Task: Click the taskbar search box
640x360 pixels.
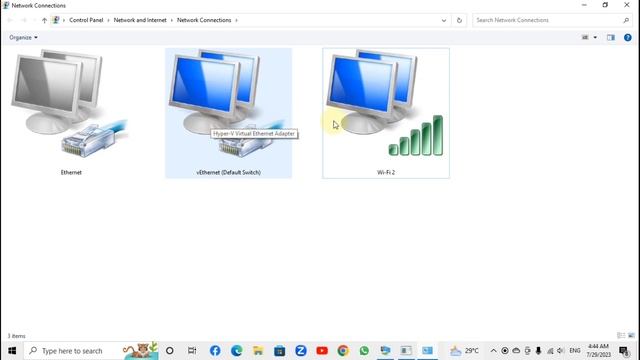Action: coord(91,351)
